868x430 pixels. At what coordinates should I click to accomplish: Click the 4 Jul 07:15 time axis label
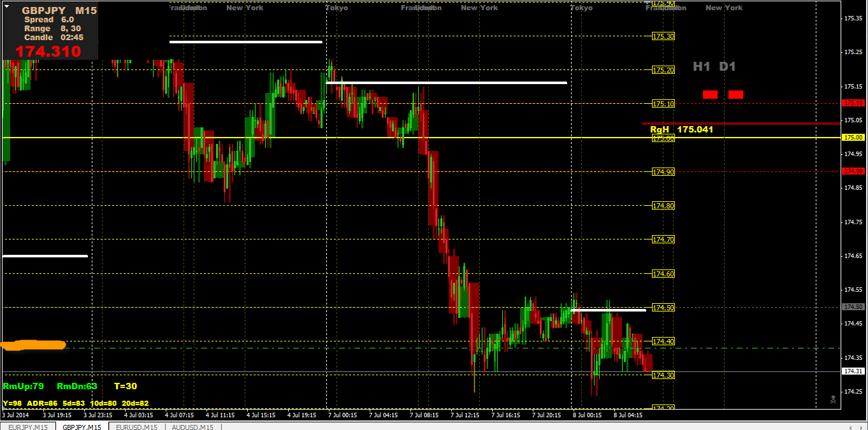[180, 415]
